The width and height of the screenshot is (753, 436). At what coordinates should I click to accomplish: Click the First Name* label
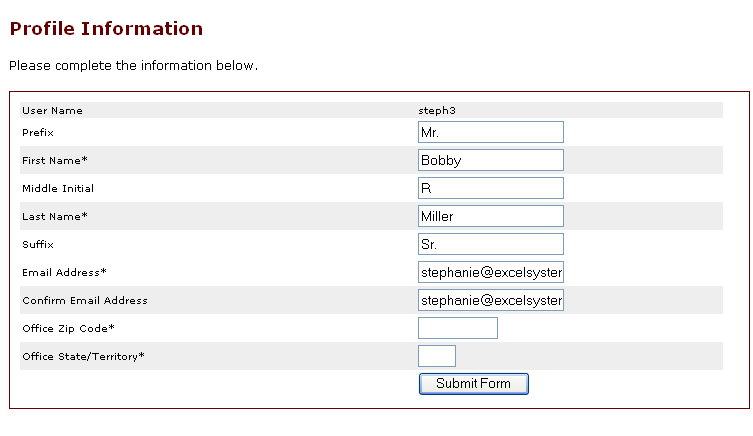click(55, 160)
